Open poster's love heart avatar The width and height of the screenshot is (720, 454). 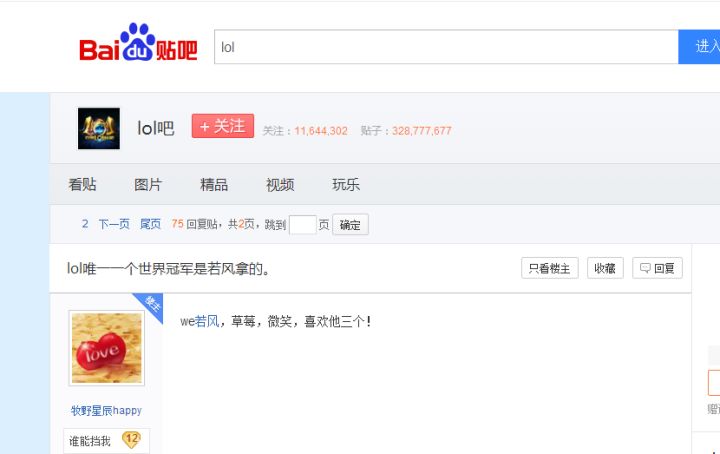[x=107, y=348]
